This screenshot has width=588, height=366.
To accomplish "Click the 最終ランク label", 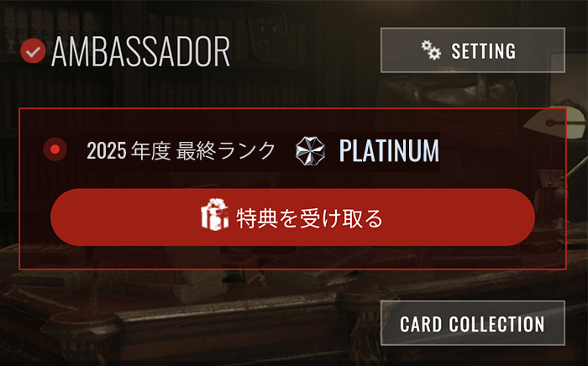I will click(x=226, y=150).
